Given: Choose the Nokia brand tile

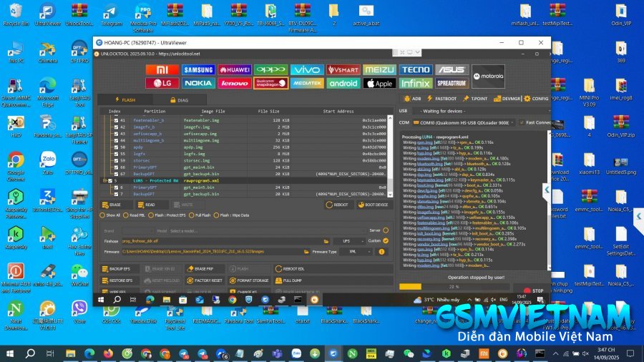Looking at the screenshot, I should pos(198,83).
